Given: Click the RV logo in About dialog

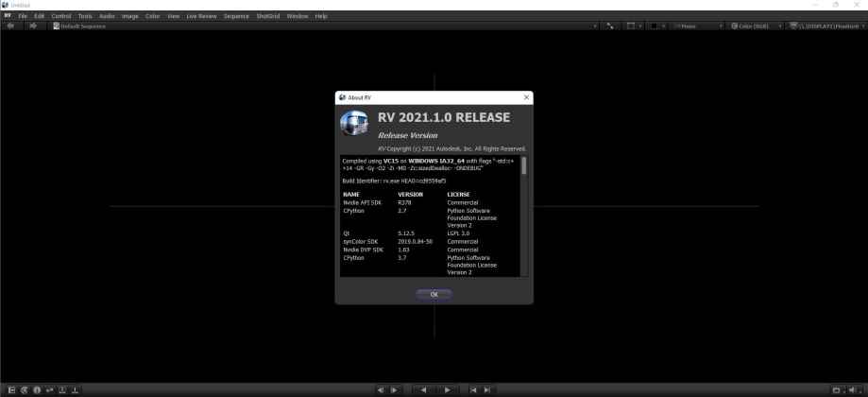Looking at the screenshot, I should (354, 124).
